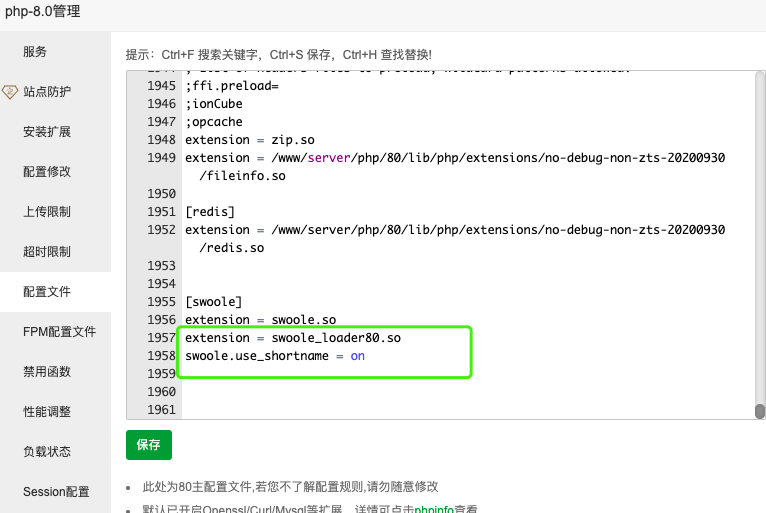Click the [swoole] section header line
This screenshot has height=513, width=766.
tap(213, 302)
